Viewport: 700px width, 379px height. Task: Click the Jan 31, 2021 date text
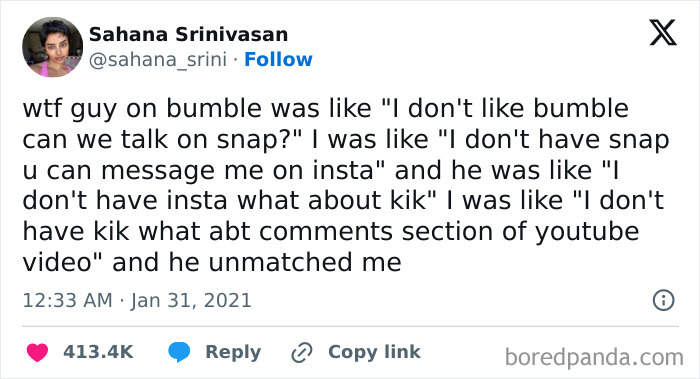(x=191, y=300)
